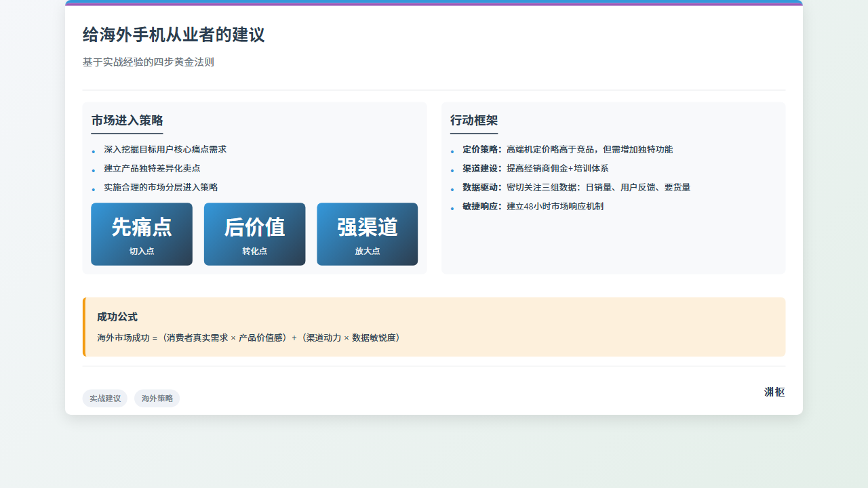
Task: Click the 渊枢 brand label
Action: (x=774, y=392)
